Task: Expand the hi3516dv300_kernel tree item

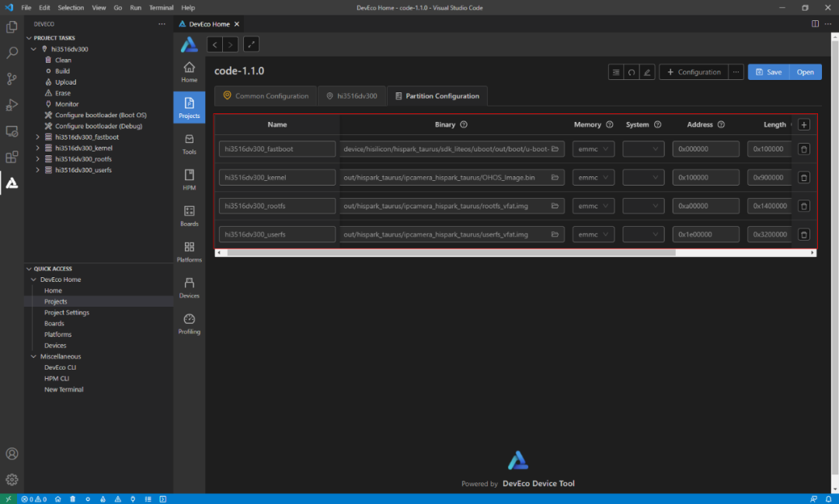Action: click(x=37, y=148)
